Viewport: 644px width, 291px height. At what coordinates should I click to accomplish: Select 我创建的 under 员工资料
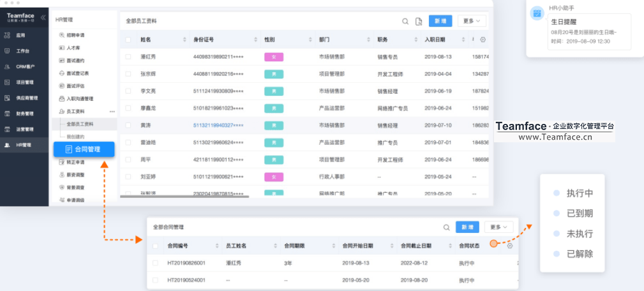point(75,137)
